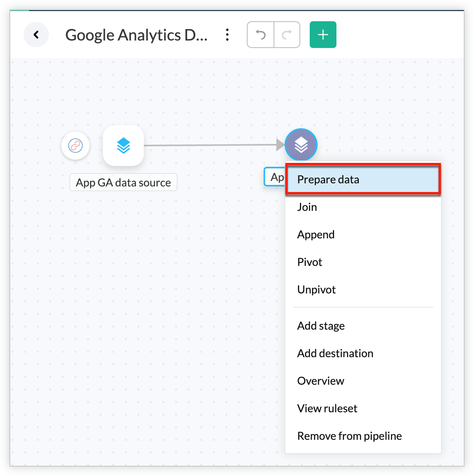Image resolution: width=474 pixels, height=476 pixels.
Task: Select Join in the context menu
Action: click(307, 207)
